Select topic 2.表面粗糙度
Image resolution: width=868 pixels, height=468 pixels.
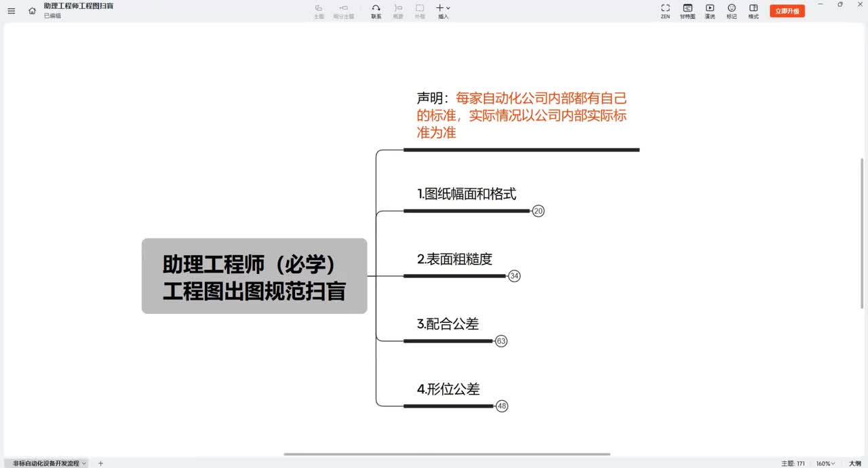pos(454,259)
